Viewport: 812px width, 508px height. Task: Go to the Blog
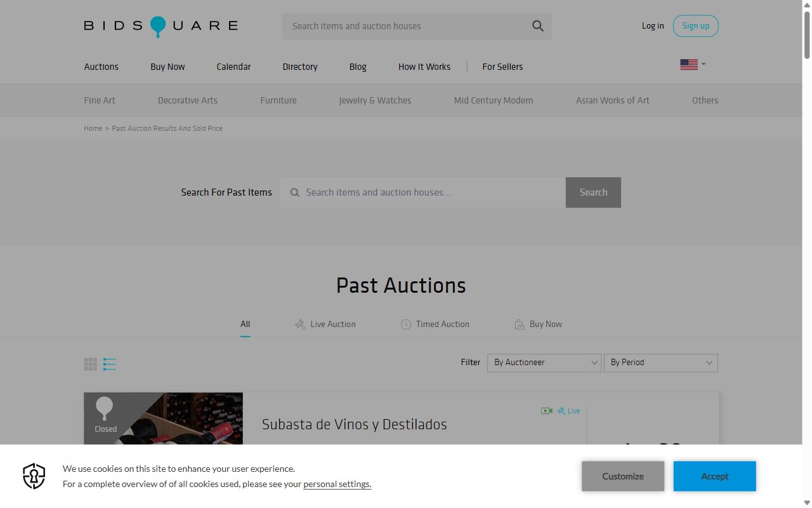[358, 67]
